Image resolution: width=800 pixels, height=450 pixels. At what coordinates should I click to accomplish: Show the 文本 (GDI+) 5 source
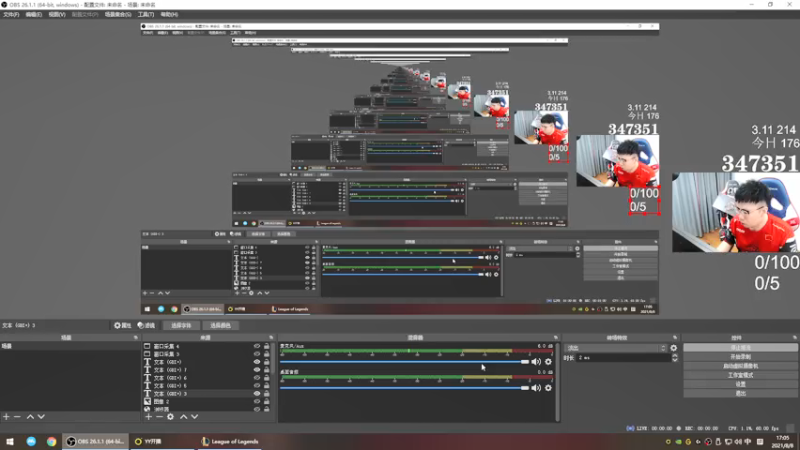click(257, 386)
